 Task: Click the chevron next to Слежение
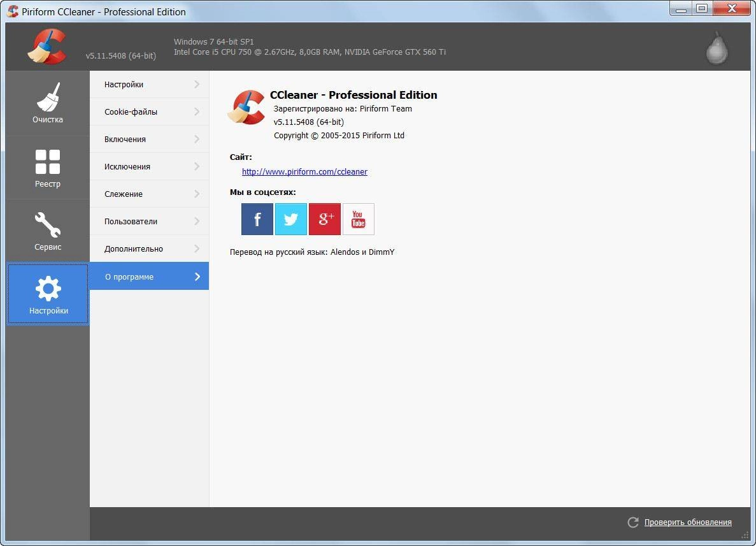[197, 194]
